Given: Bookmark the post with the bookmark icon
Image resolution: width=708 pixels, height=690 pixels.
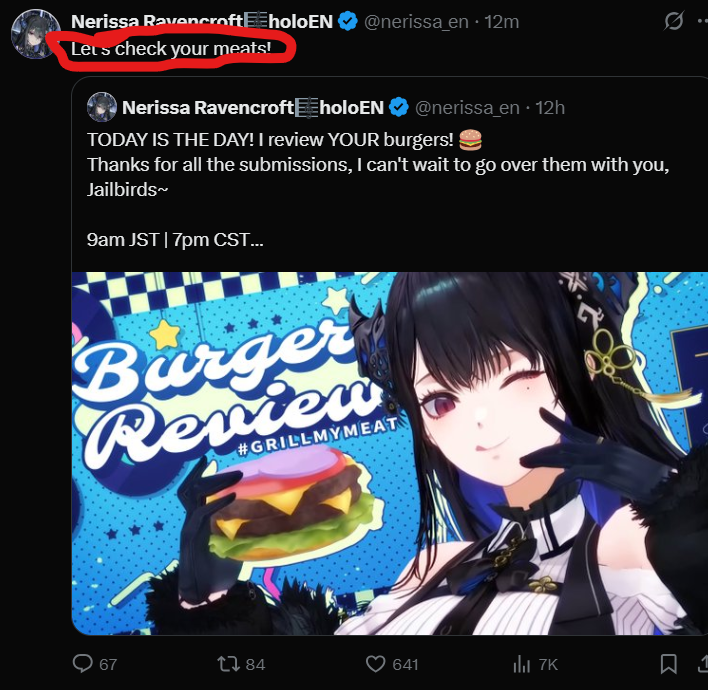Looking at the screenshot, I should click(x=669, y=664).
